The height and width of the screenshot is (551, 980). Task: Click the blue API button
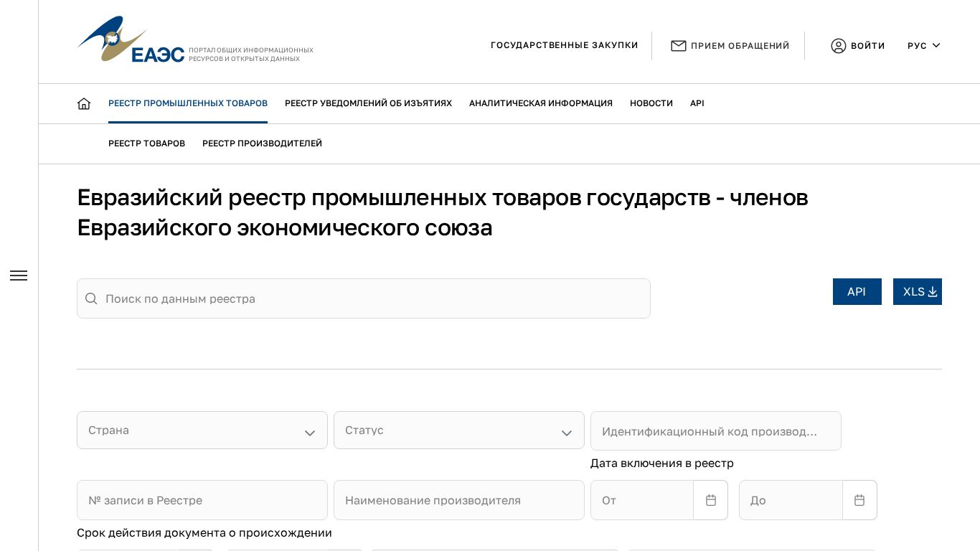pos(857,292)
